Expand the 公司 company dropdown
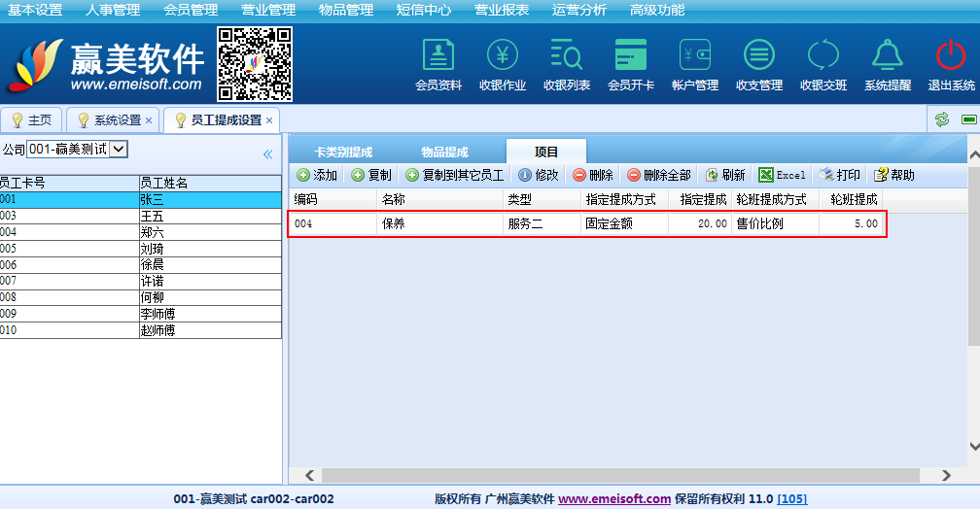The height and width of the screenshot is (509, 980). 119,149
